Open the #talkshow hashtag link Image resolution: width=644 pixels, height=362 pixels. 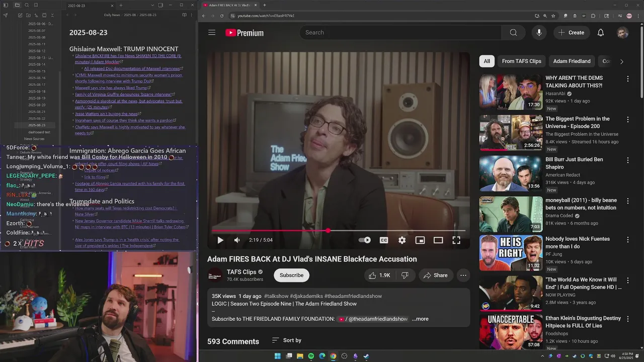click(276, 296)
